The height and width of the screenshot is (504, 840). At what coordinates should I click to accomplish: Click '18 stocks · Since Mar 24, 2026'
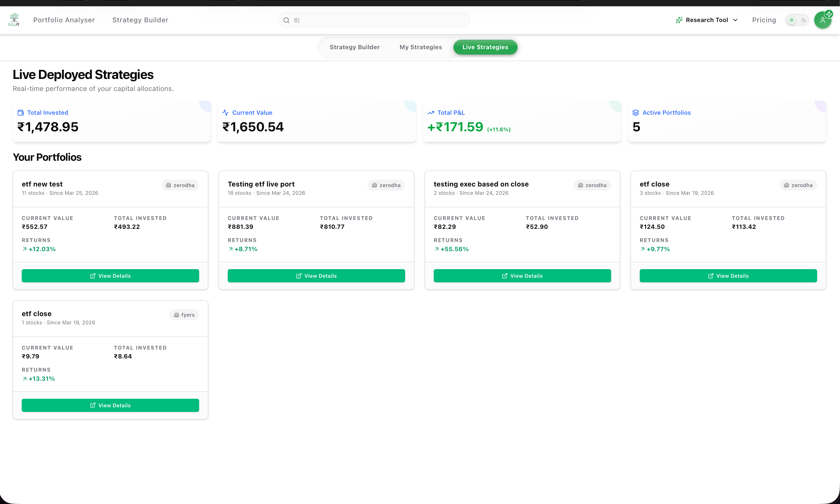click(266, 193)
